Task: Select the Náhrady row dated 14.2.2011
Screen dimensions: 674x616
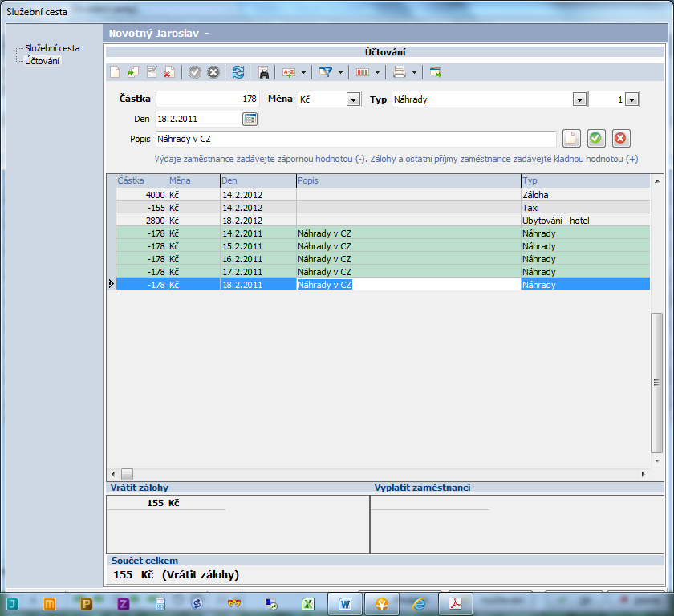Action: [x=383, y=233]
